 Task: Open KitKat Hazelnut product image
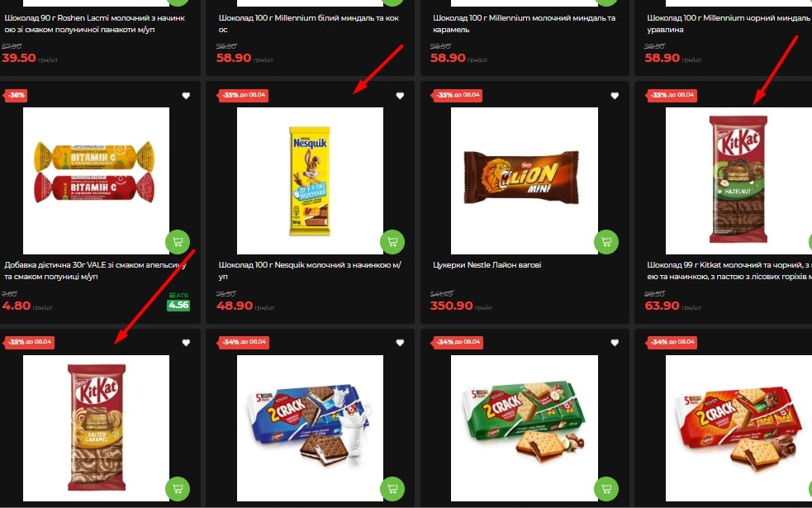coord(738,181)
